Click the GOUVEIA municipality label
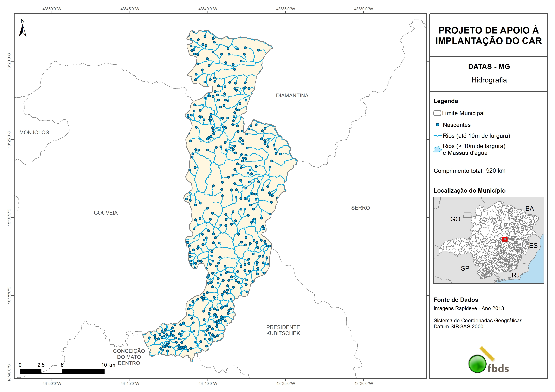 pos(106,213)
